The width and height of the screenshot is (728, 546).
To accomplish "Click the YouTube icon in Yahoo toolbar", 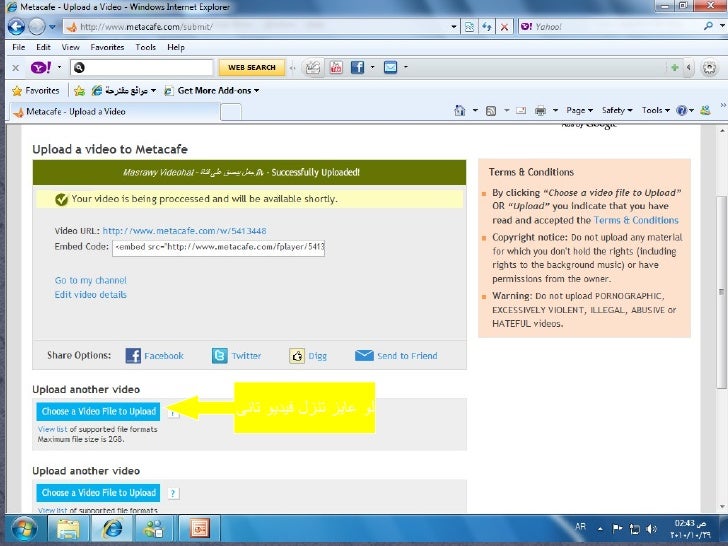I will coord(336,67).
